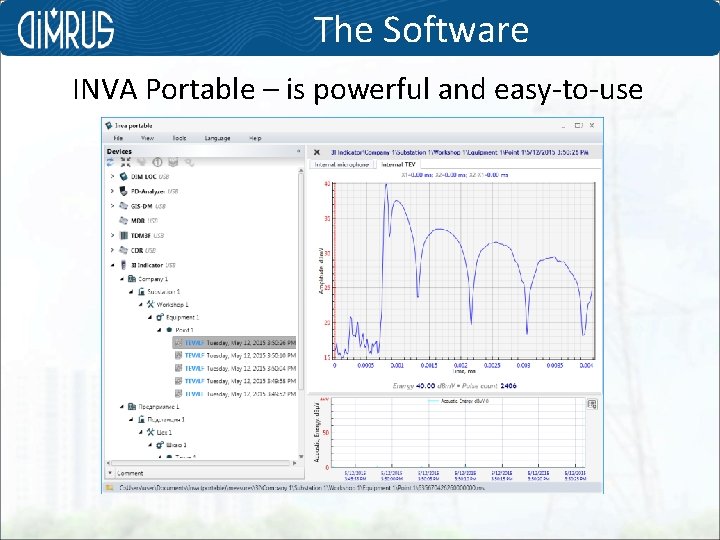
Task: Click the tree vertical scrollbar up arrow
Action: [x=301, y=171]
